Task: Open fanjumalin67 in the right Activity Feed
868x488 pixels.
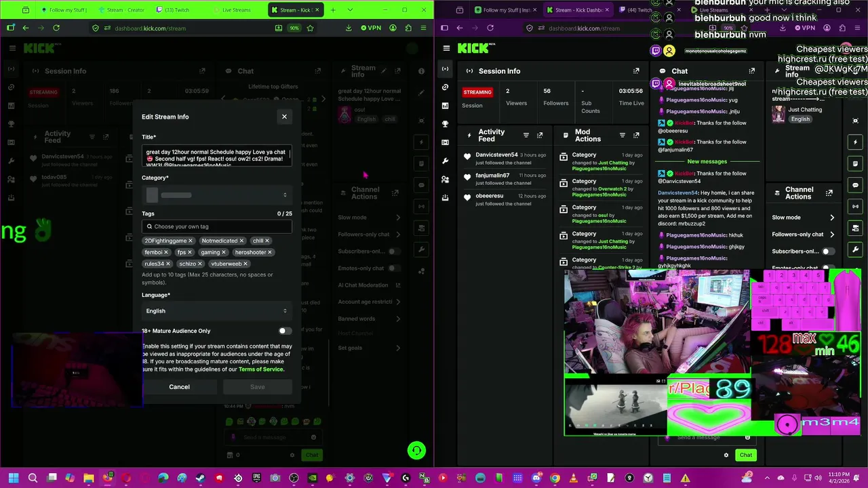Action: pyautogui.click(x=492, y=176)
